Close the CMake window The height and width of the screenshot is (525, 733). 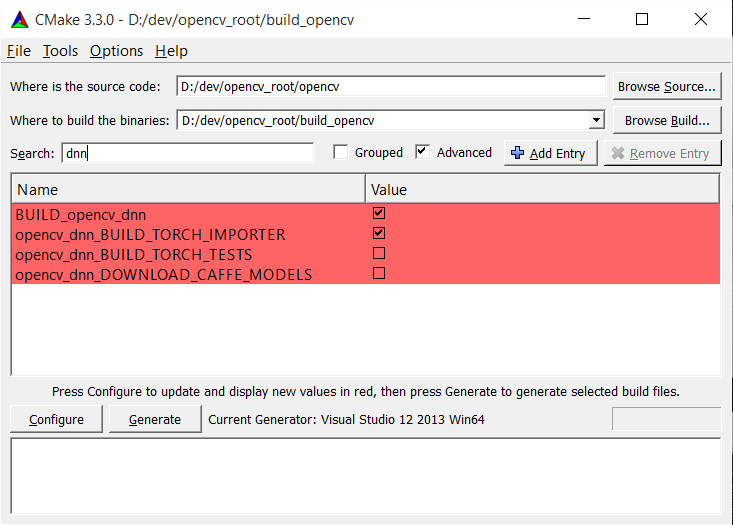(701, 19)
